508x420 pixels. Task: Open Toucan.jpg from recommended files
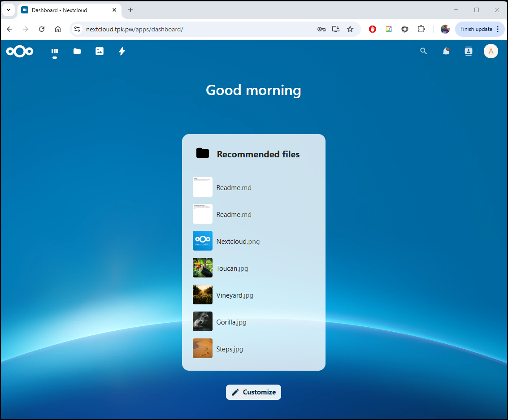click(x=232, y=268)
